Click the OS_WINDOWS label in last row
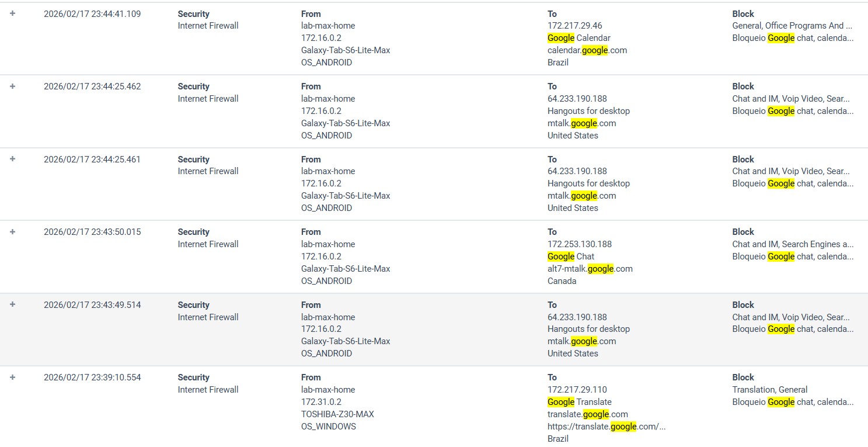This screenshot has height=447, width=868. [x=328, y=427]
